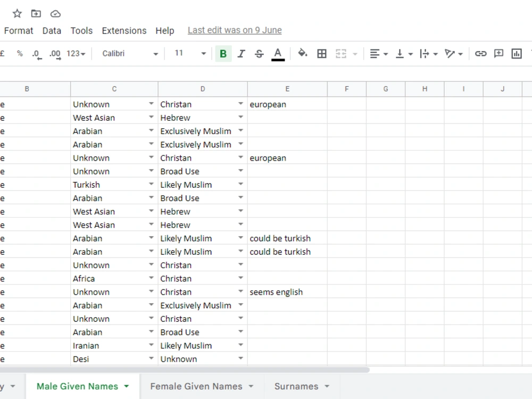The width and height of the screenshot is (532, 399).
Task: Open dropdown arrow on Desi cell
Action: (151, 358)
